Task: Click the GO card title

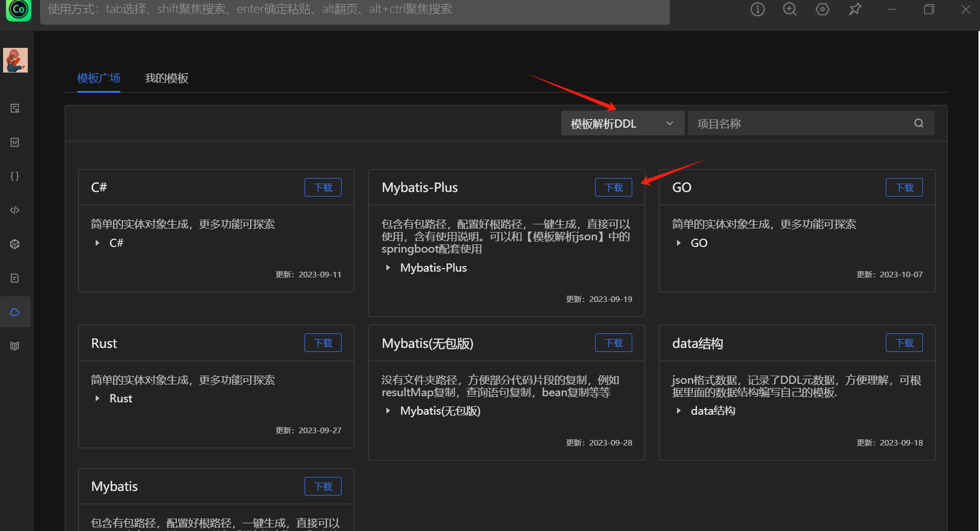Action: (682, 187)
